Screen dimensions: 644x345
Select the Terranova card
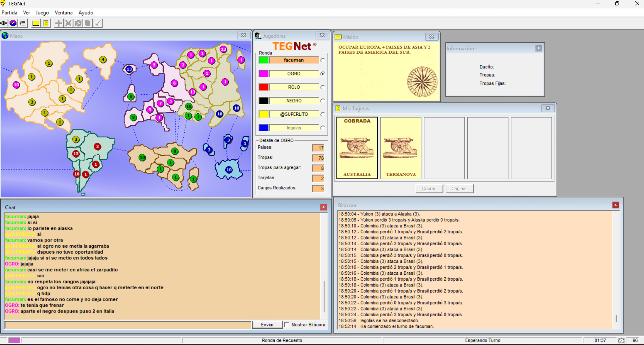click(x=400, y=148)
